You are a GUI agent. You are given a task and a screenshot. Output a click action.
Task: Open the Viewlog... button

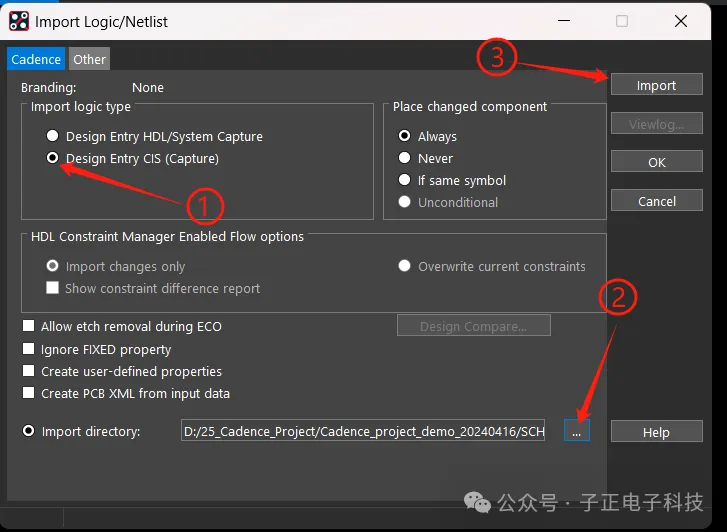[657, 124]
